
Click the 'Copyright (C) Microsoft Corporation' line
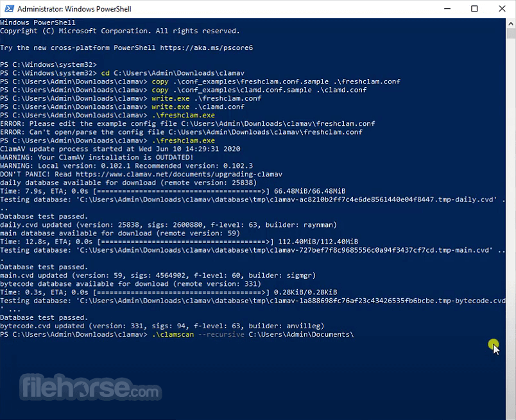120,31
